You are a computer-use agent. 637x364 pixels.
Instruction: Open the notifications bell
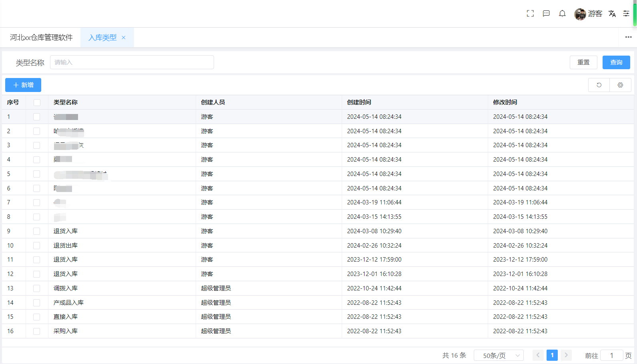[562, 14]
